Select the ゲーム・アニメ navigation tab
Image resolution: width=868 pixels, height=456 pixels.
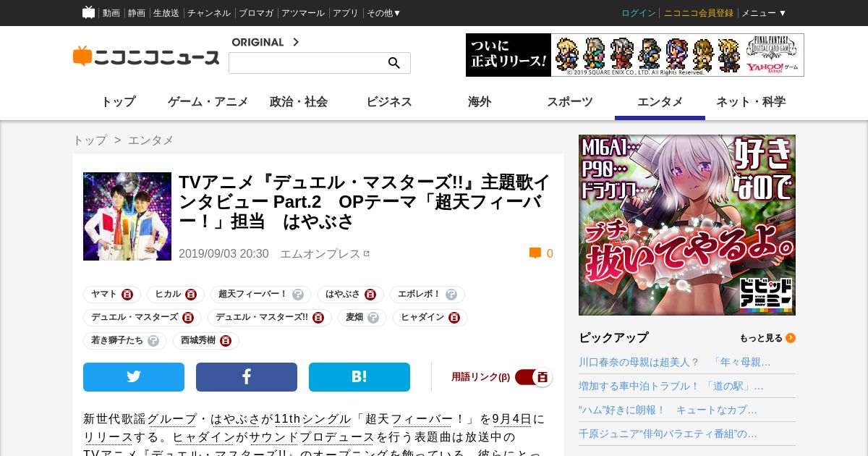click(208, 102)
